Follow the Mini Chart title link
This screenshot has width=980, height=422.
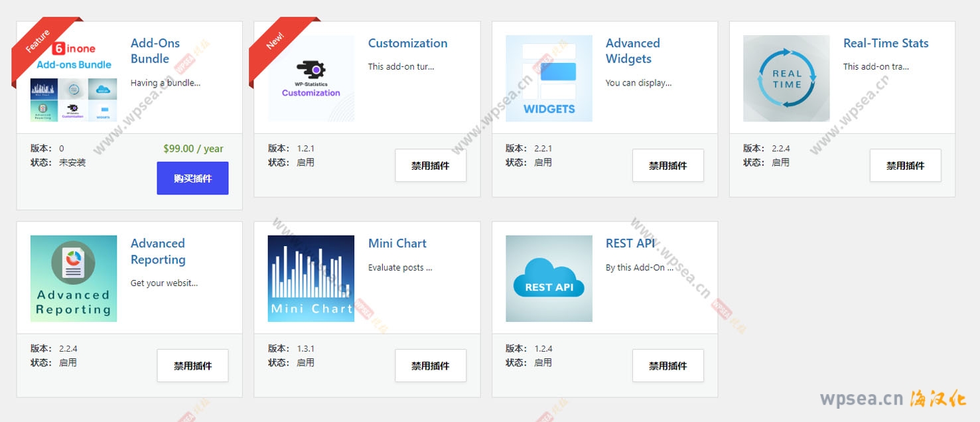point(397,244)
